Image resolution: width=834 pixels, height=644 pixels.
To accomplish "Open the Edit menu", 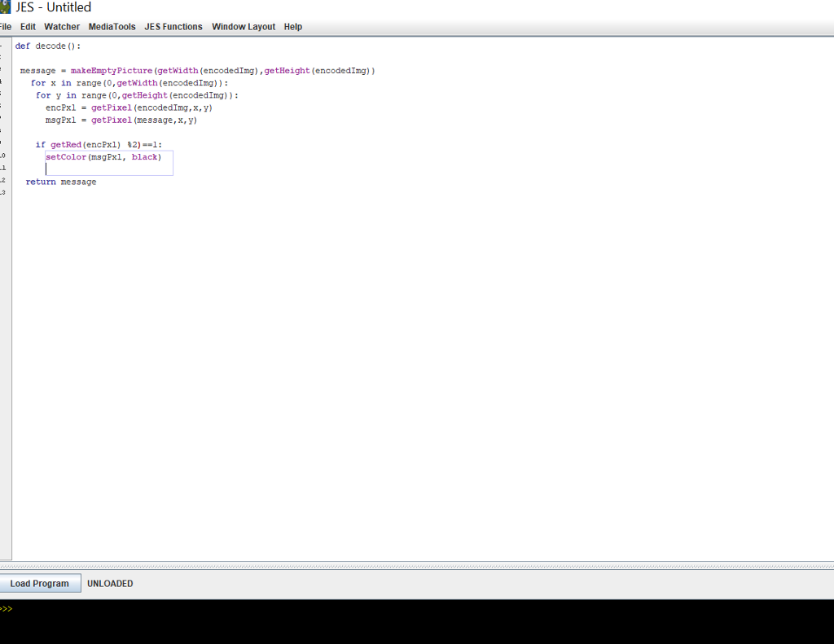I will click(x=28, y=26).
